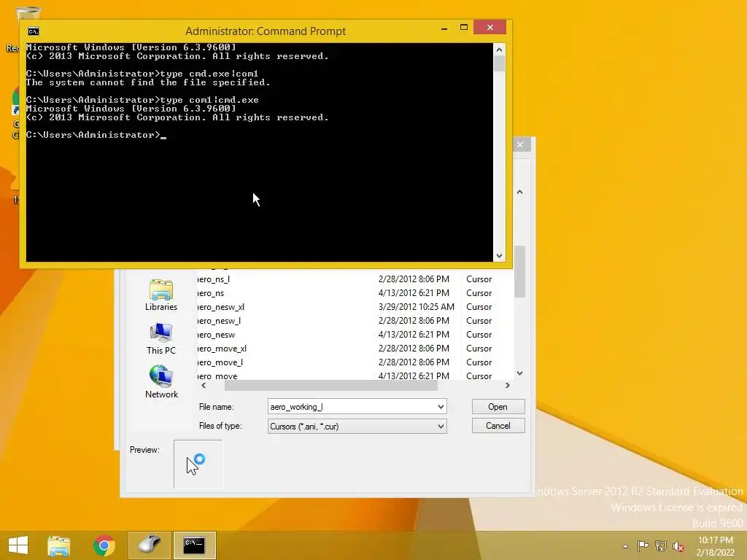Maximize the Command Prompt window
The height and width of the screenshot is (560, 747).
[463, 28]
